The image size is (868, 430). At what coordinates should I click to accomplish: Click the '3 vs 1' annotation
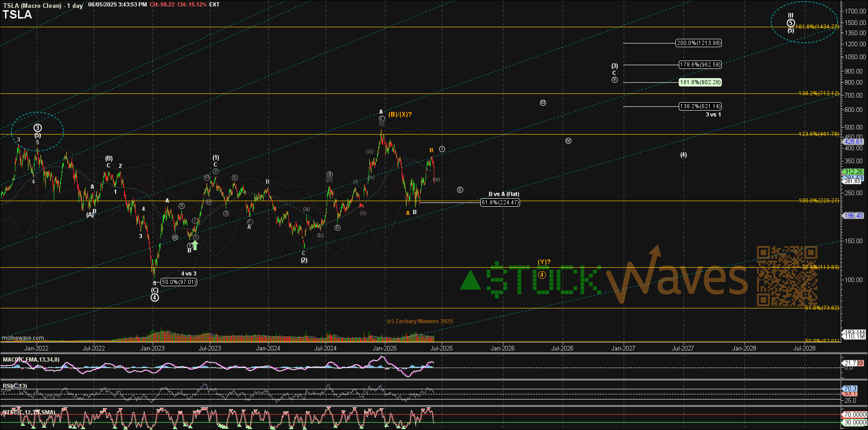click(x=713, y=115)
